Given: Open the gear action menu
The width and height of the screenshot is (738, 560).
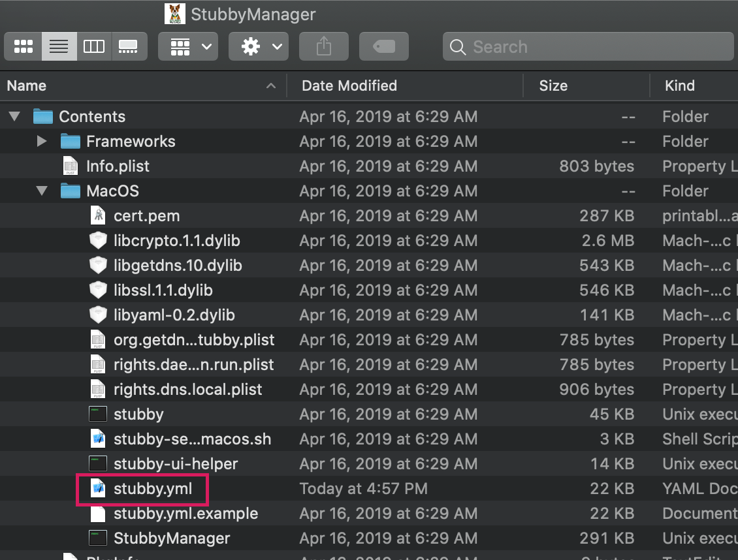Looking at the screenshot, I should coord(259,46).
